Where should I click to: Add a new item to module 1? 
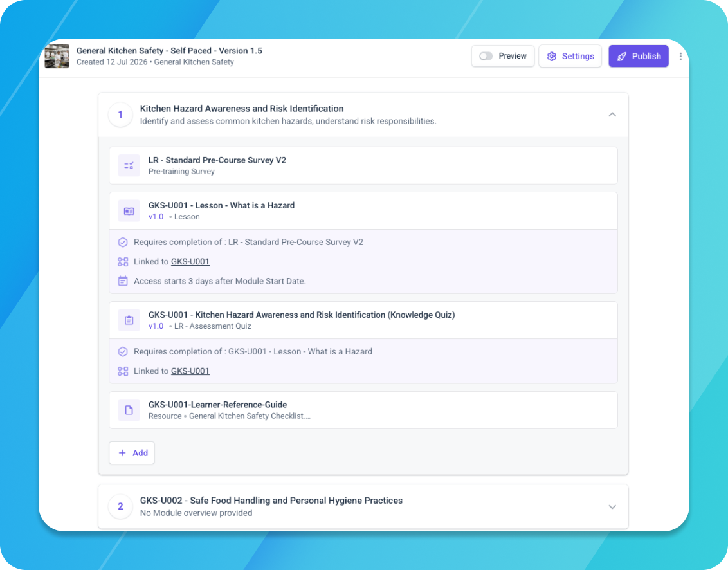click(132, 453)
